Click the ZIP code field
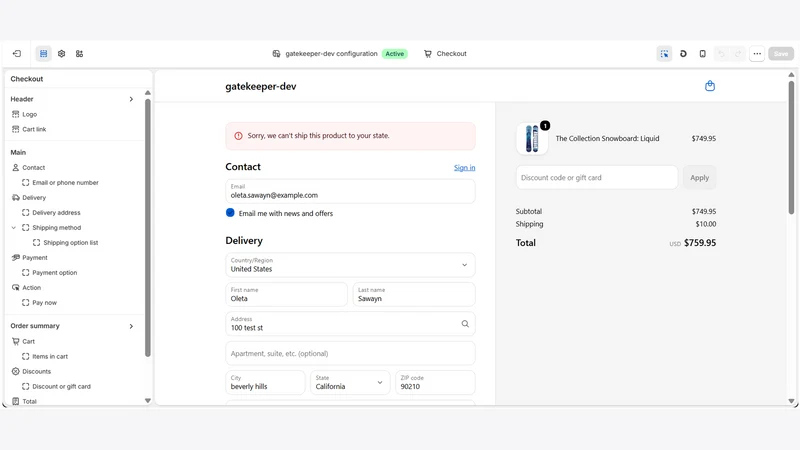The height and width of the screenshot is (450, 800). [435, 382]
